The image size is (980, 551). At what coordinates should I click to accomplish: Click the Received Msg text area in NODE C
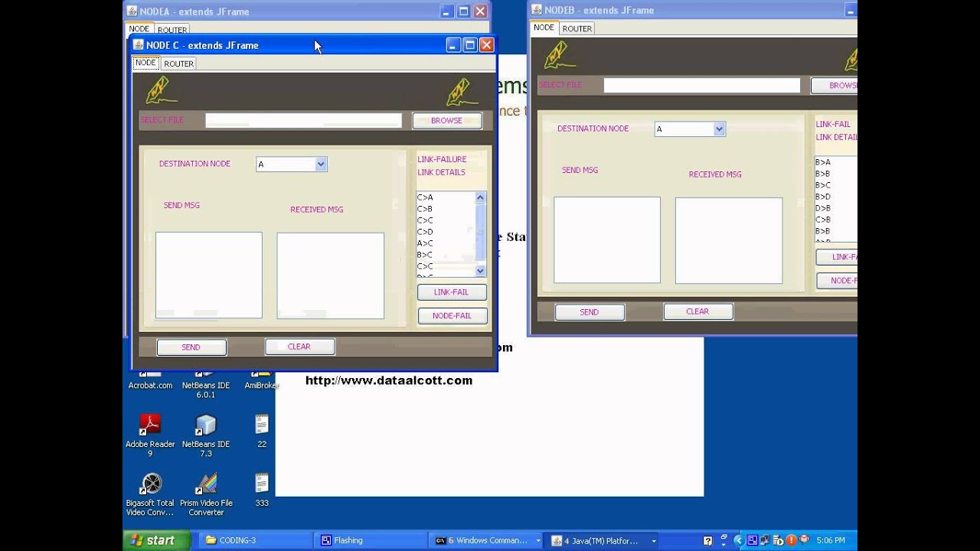(331, 275)
